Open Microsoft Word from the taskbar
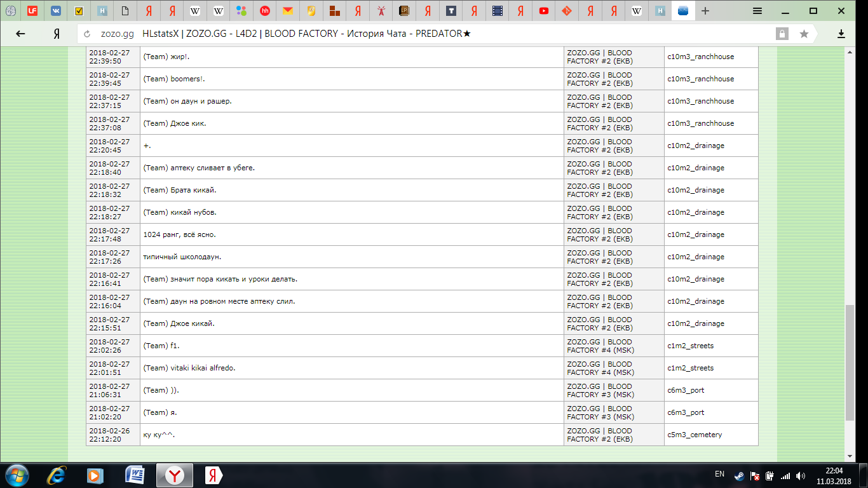The height and width of the screenshot is (488, 868). click(135, 475)
